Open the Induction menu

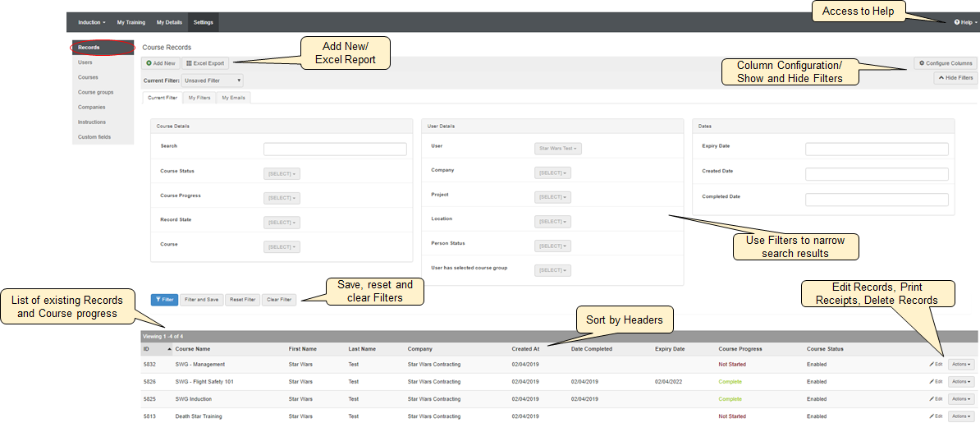(x=91, y=22)
